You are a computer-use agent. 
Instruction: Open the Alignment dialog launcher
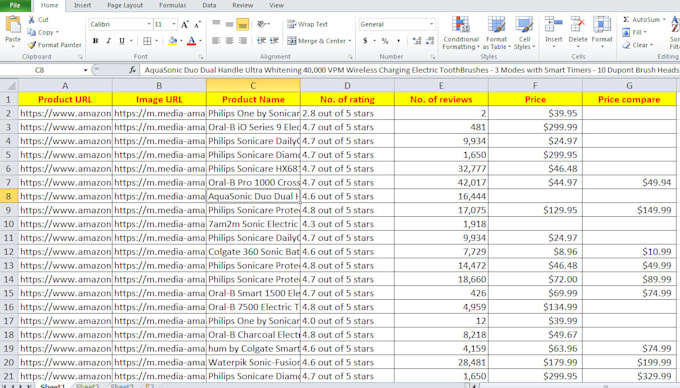[350, 57]
